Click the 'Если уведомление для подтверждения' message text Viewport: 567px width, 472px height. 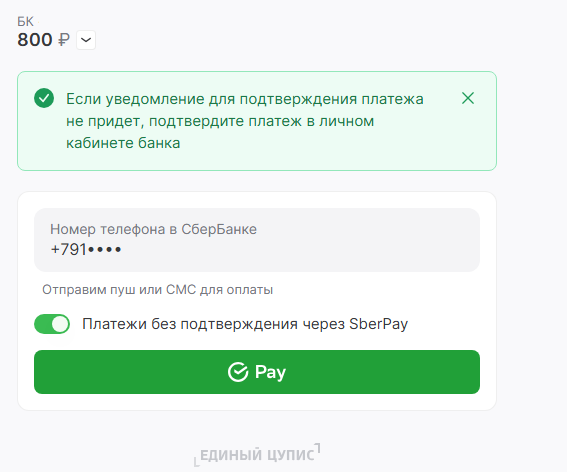(212, 99)
